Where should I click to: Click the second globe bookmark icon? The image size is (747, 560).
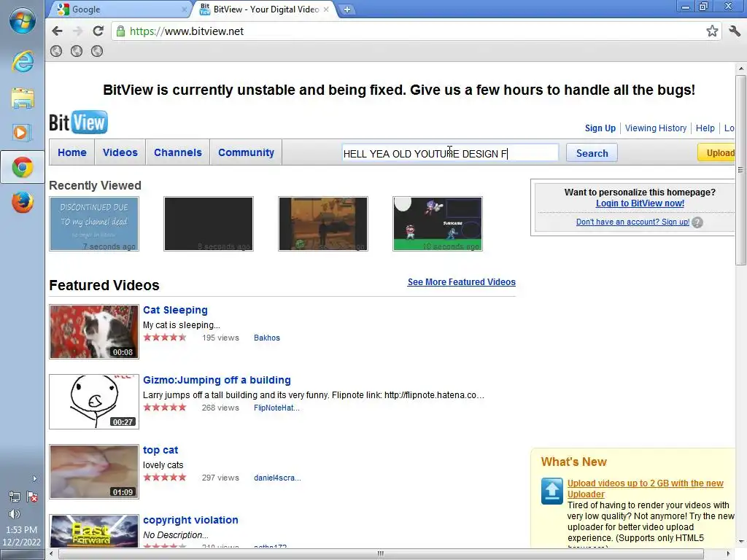click(76, 51)
